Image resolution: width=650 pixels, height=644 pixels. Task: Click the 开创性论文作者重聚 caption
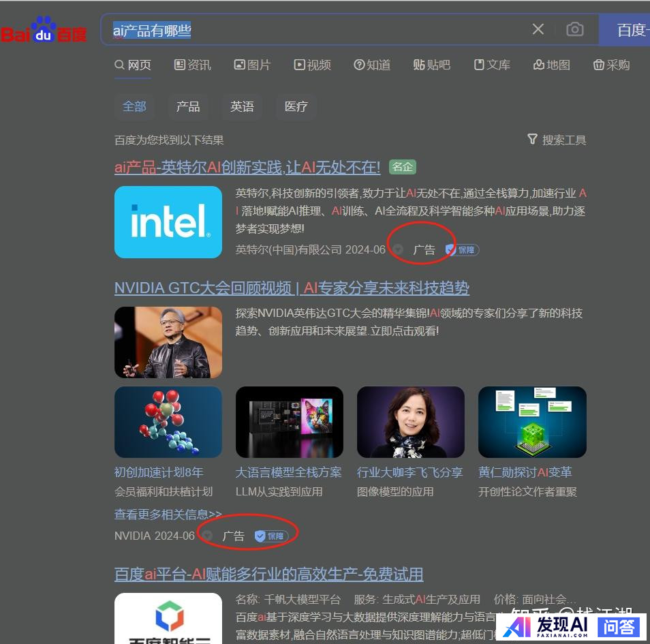click(528, 492)
